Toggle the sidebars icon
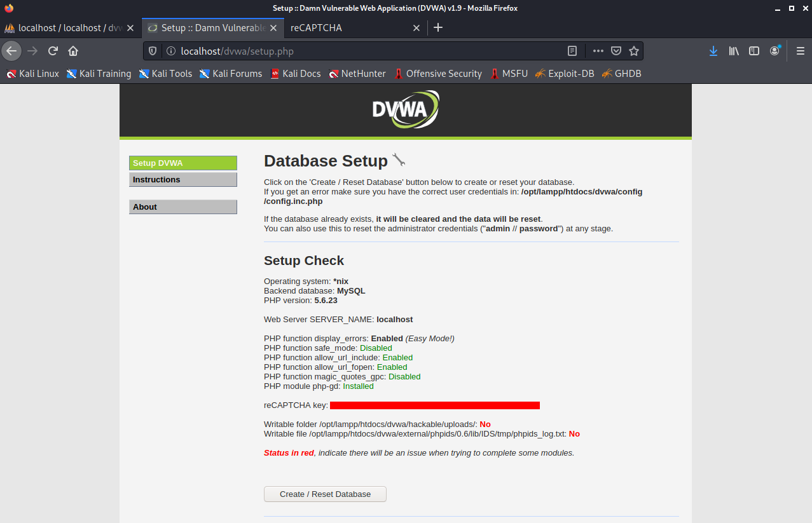Image resolution: width=812 pixels, height=523 pixels. click(754, 51)
